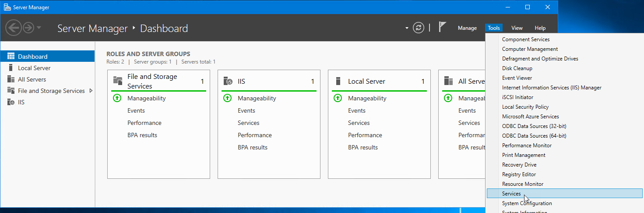Open Events in File and Storage Services tile
This screenshot has width=644, height=213.
(136, 110)
